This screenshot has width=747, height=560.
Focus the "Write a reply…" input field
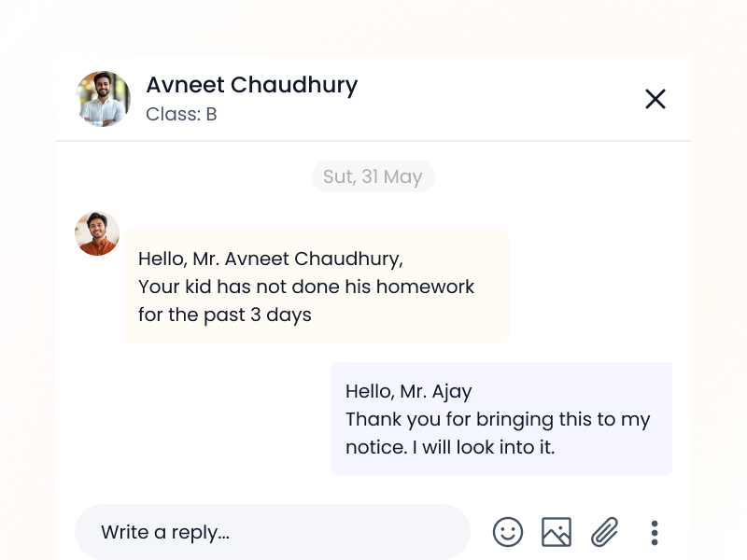coord(271,532)
